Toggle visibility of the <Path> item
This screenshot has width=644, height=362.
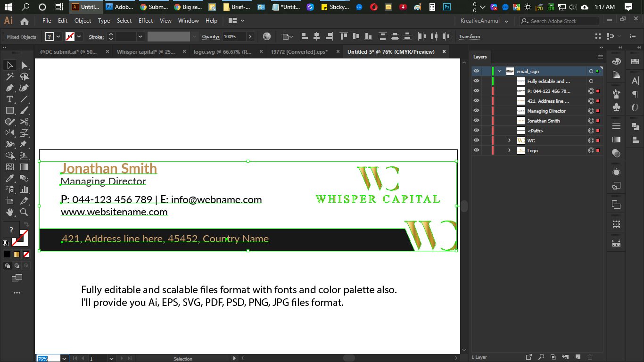pos(477,131)
